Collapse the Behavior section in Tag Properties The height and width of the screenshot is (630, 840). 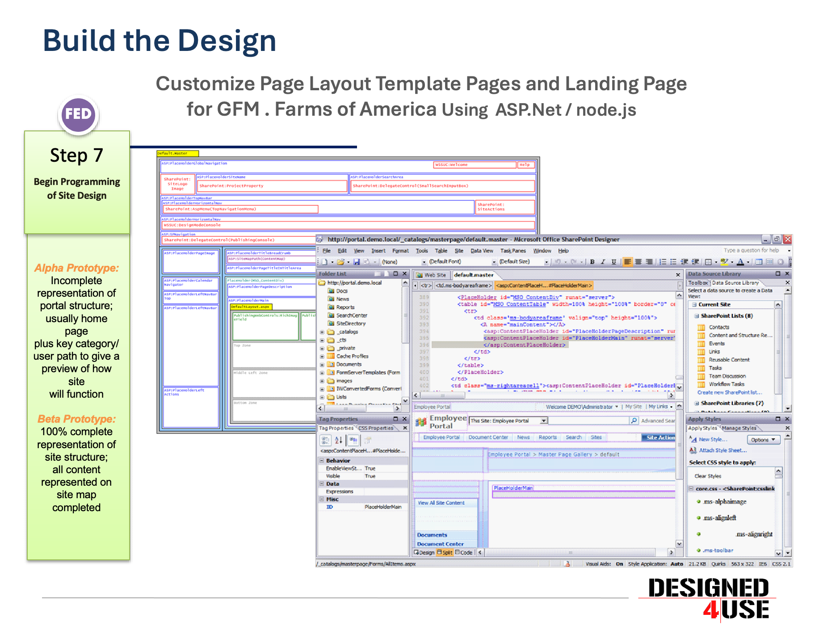322,460
